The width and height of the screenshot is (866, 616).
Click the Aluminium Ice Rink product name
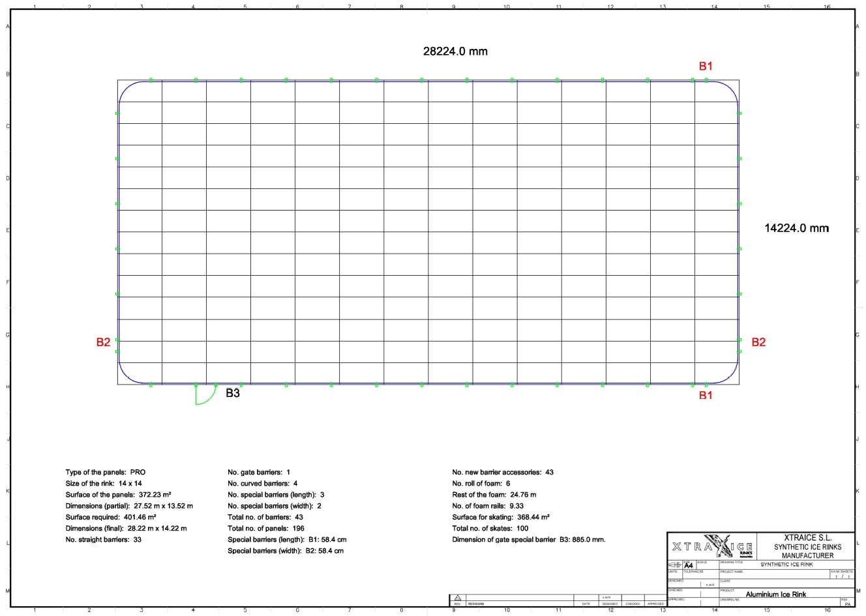pyautogui.click(x=776, y=594)
